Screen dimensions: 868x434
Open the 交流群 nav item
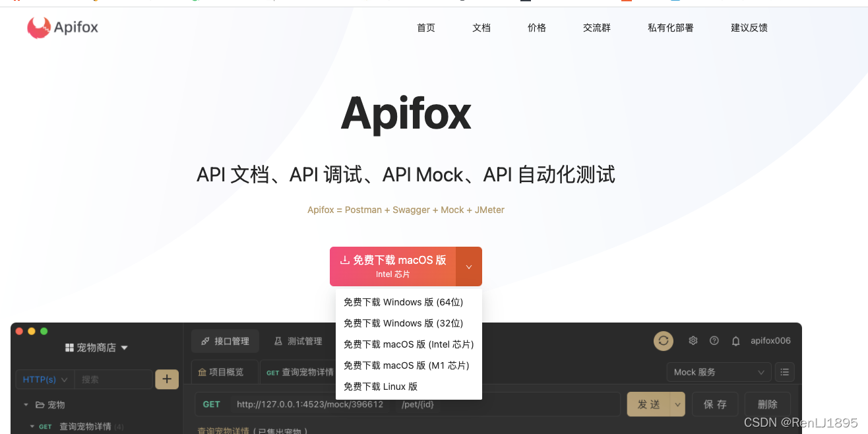coord(597,28)
